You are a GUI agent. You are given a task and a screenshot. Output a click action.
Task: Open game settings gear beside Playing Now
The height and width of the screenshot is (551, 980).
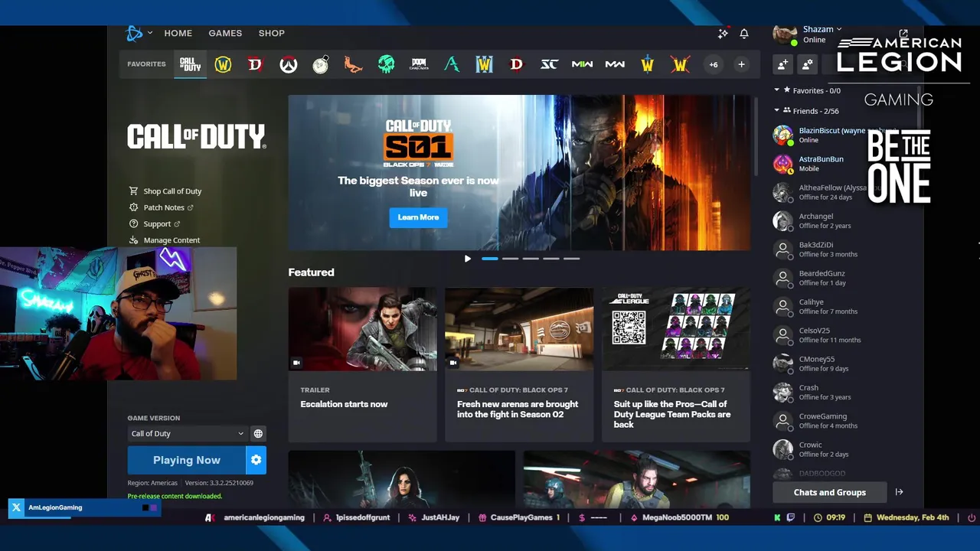click(x=256, y=460)
